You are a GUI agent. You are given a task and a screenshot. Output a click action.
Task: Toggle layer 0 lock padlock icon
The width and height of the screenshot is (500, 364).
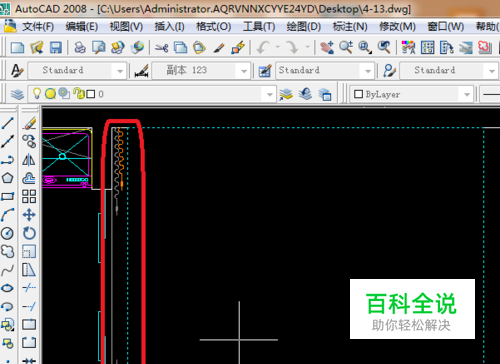(x=79, y=94)
